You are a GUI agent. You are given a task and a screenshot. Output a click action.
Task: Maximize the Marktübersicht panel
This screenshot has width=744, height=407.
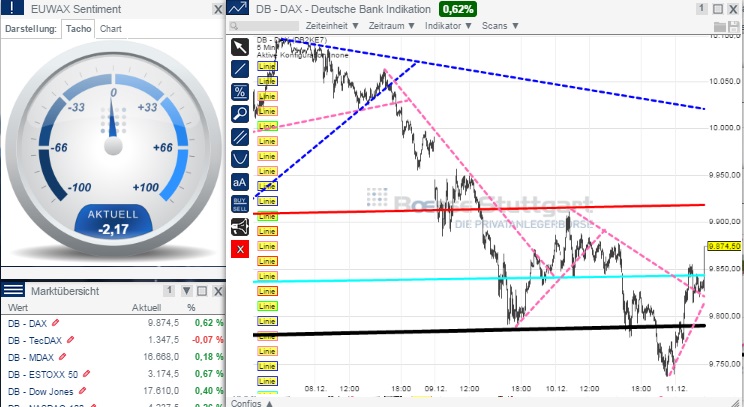point(202,291)
